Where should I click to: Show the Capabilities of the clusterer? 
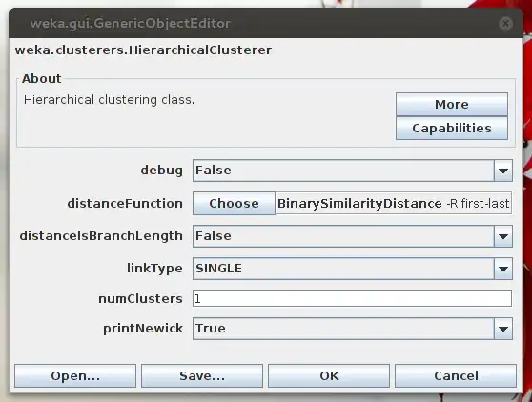(452, 128)
